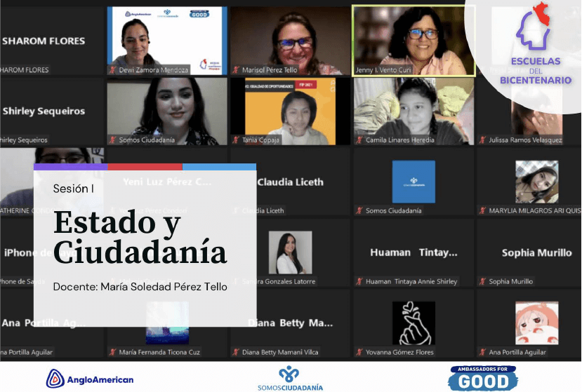Click muted mic beside Huaman Tintaya Annie Shirley label

pos(359,281)
